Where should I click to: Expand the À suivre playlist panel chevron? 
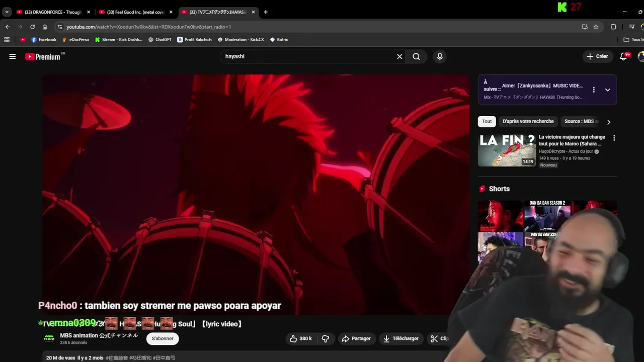(x=607, y=90)
